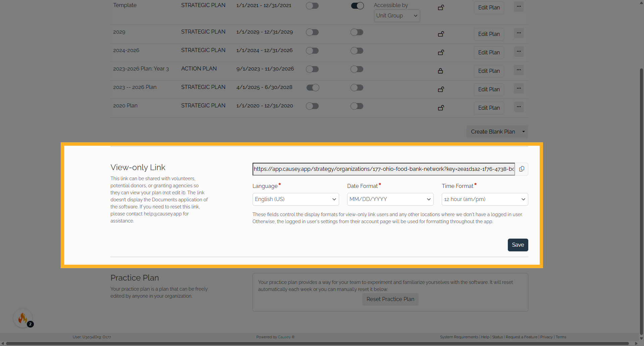
Task: Click the 'ACTION PLAN' type cell
Action: pos(199,69)
